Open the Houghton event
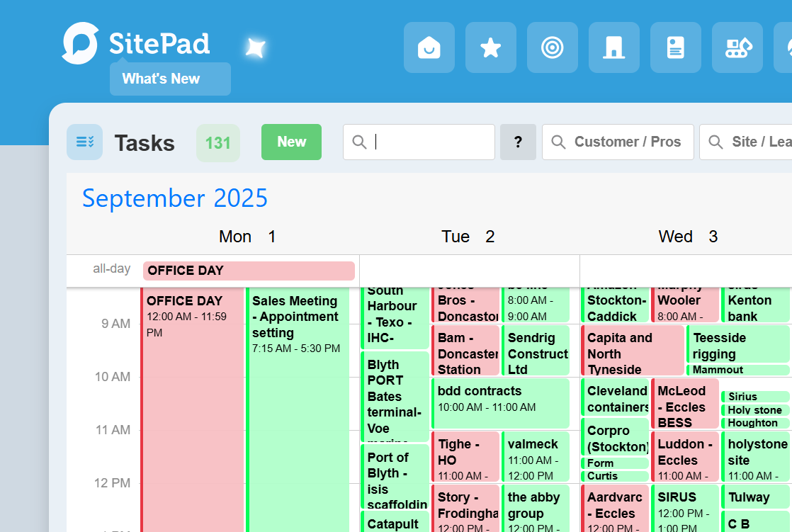792x532 pixels. [x=756, y=423]
